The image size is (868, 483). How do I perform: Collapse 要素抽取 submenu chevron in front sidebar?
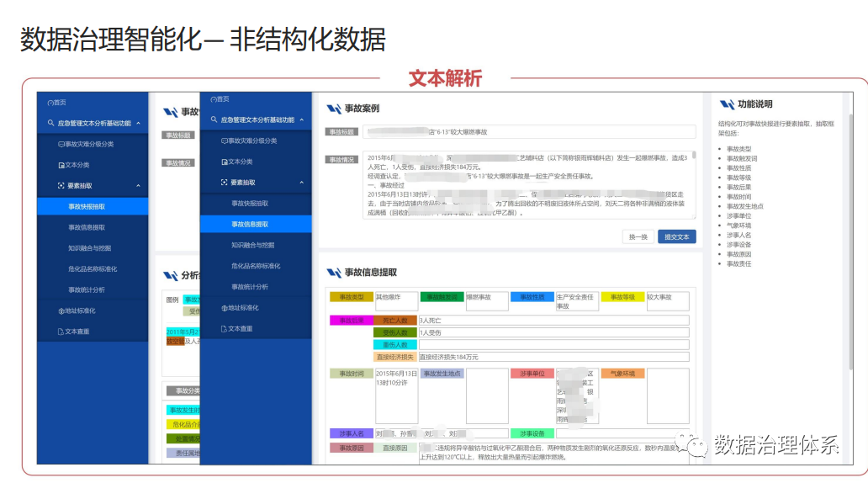click(302, 183)
